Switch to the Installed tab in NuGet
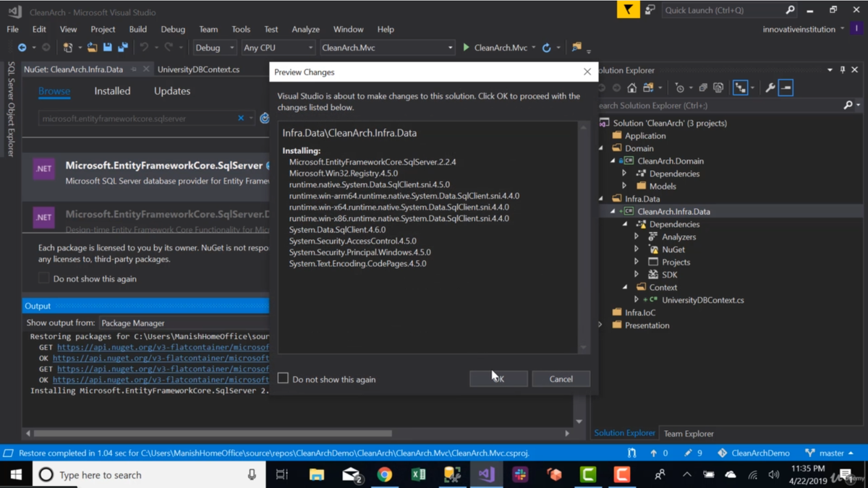 point(112,91)
